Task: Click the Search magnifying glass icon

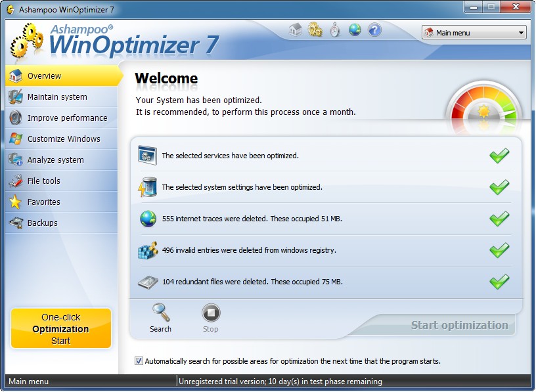Action: coord(160,313)
